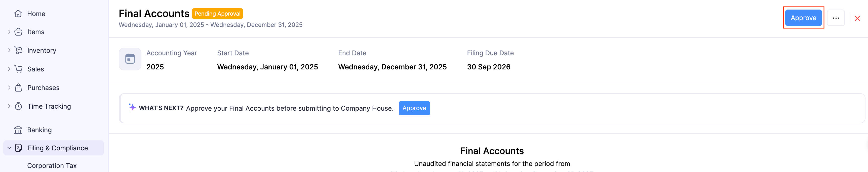The width and height of the screenshot is (868, 172).
Task: Click the top-right Approve button
Action: click(x=803, y=18)
